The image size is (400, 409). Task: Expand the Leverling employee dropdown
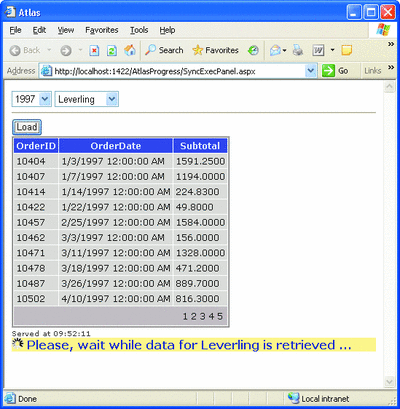(112, 99)
